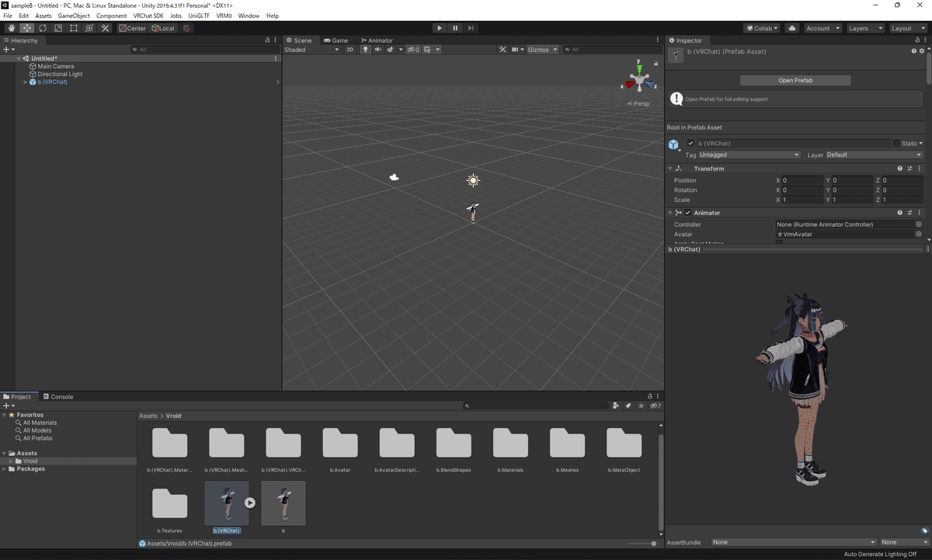
Task: Switch to the Console tab
Action: [x=58, y=396]
